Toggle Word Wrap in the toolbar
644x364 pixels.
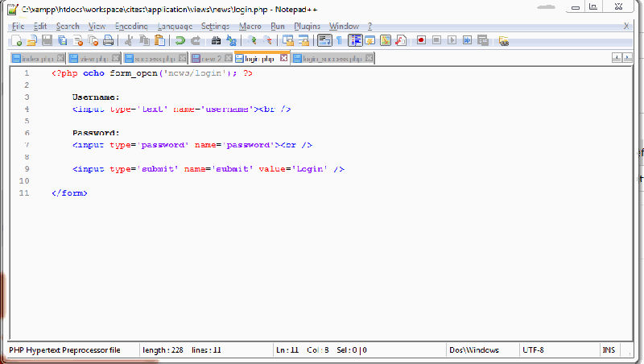pyautogui.click(x=324, y=40)
